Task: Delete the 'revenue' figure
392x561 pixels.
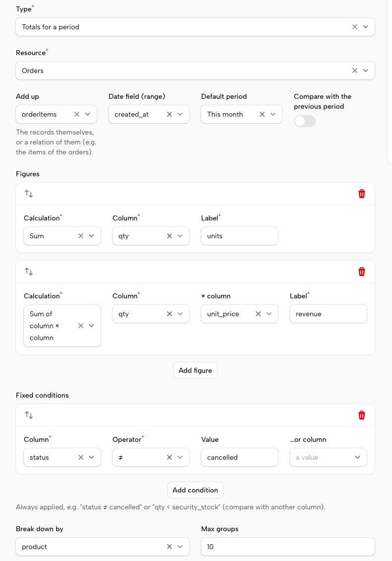Action: point(362,272)
